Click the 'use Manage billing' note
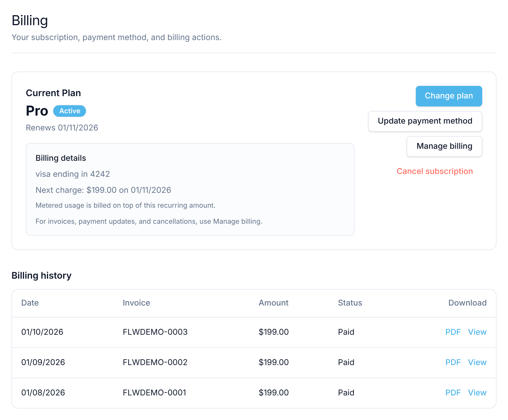The image size is (508, 420). pos(149,221)
